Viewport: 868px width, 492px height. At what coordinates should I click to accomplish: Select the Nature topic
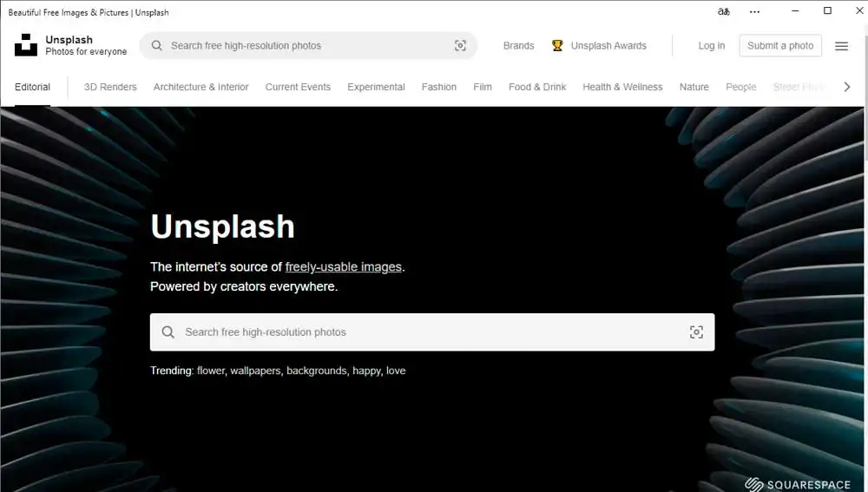pyautogui.click(x=694, y=87)
